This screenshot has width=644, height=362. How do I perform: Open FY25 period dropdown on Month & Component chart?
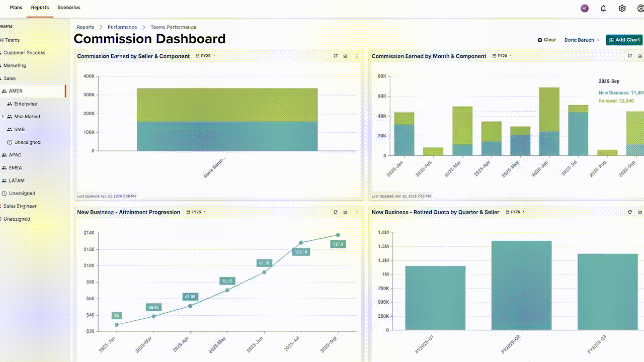(502, 56)
